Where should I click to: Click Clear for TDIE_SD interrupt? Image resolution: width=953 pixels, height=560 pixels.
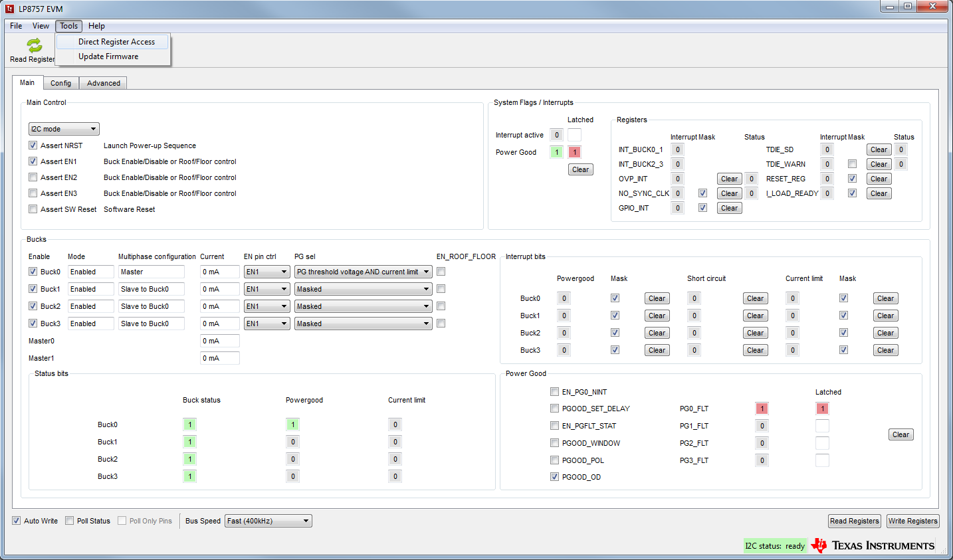tap(879, 149)
